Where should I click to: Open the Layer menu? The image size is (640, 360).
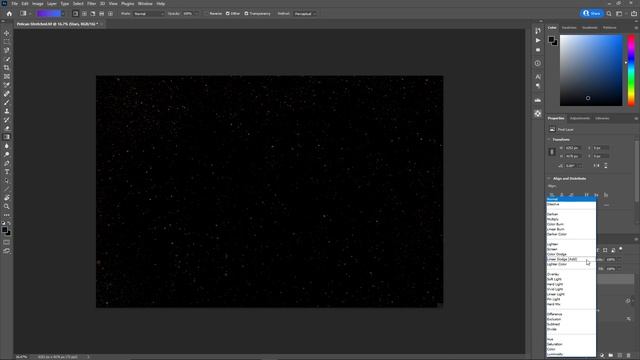[x=52, y=4]
